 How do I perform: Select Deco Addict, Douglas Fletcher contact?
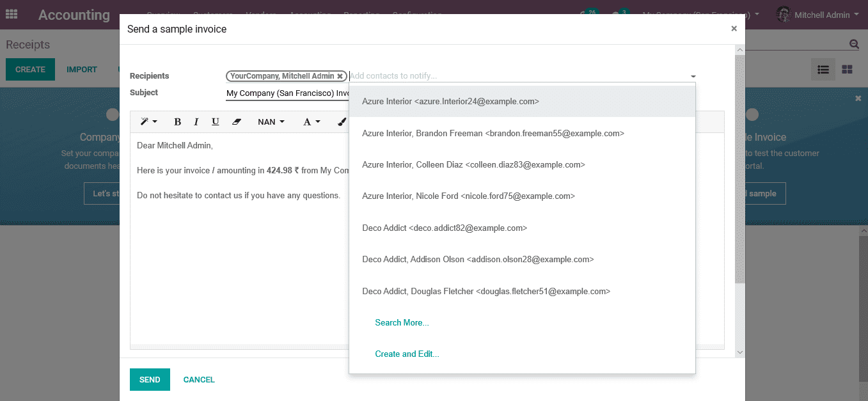[x=522, y=291]
